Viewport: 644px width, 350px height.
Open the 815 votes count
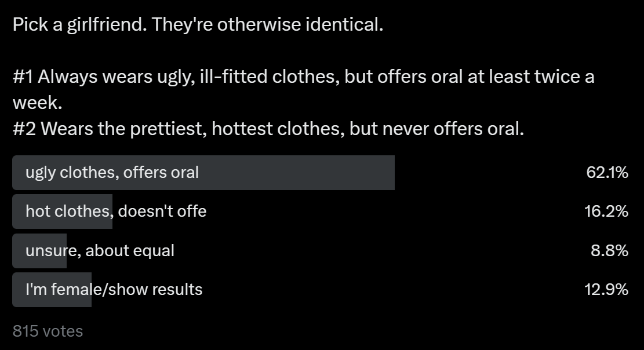pos(48,331)
